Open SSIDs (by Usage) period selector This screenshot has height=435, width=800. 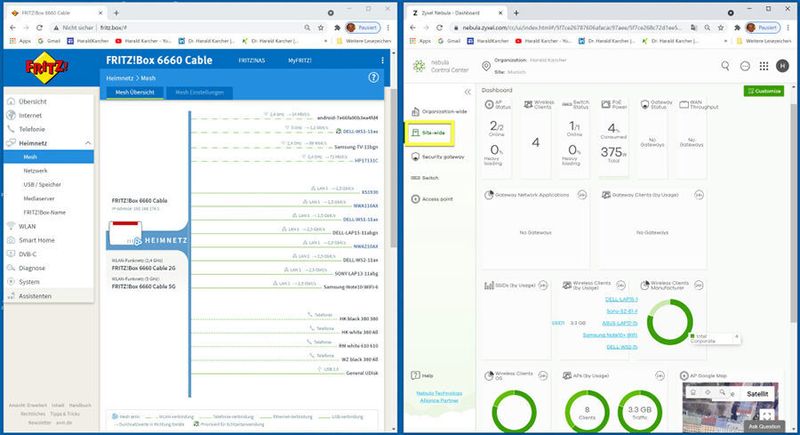pyautogui.click(x=543, y=285)
